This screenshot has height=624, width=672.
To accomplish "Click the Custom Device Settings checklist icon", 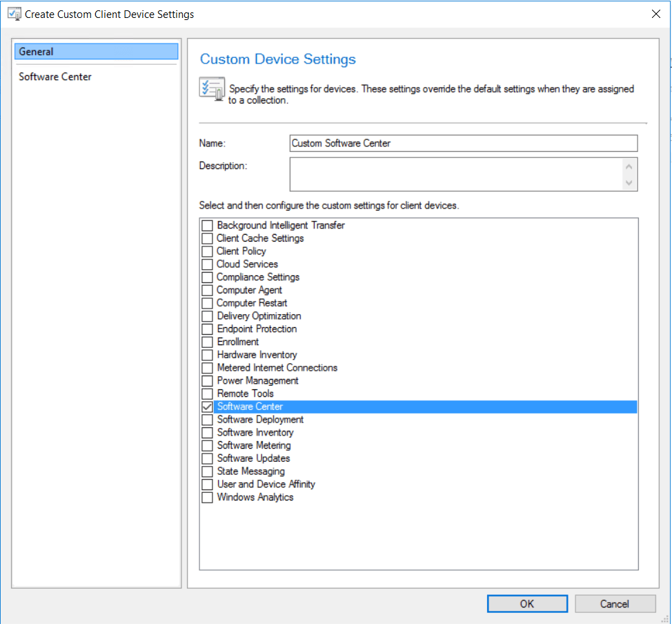I will (x=211, y=89).
